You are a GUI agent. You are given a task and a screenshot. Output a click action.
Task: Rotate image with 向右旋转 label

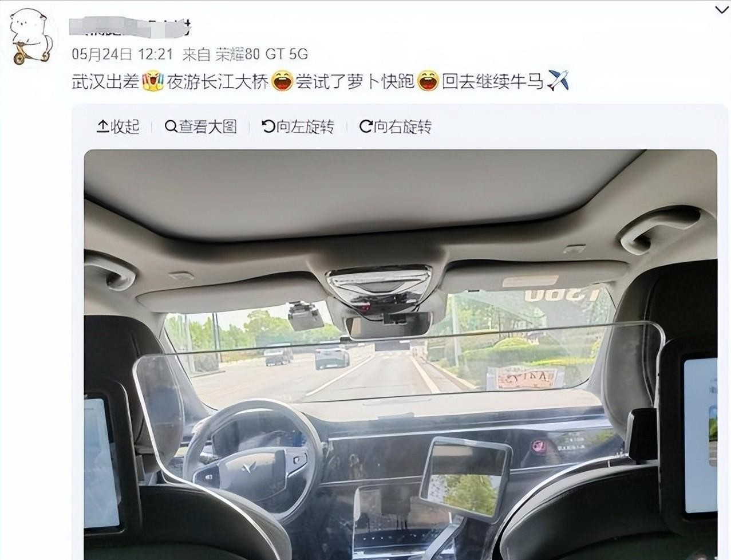(x=402, y=126)
